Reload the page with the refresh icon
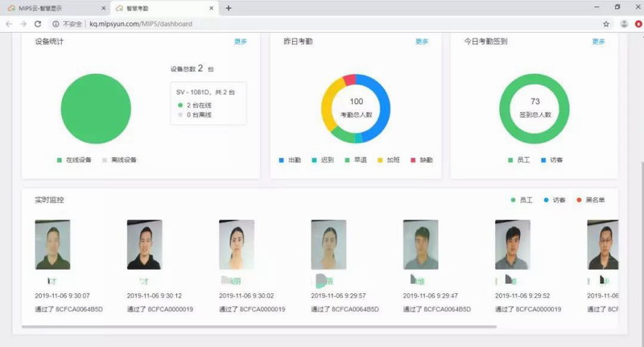The width and height of the screenshot is (644, 347). click(38, 24)
